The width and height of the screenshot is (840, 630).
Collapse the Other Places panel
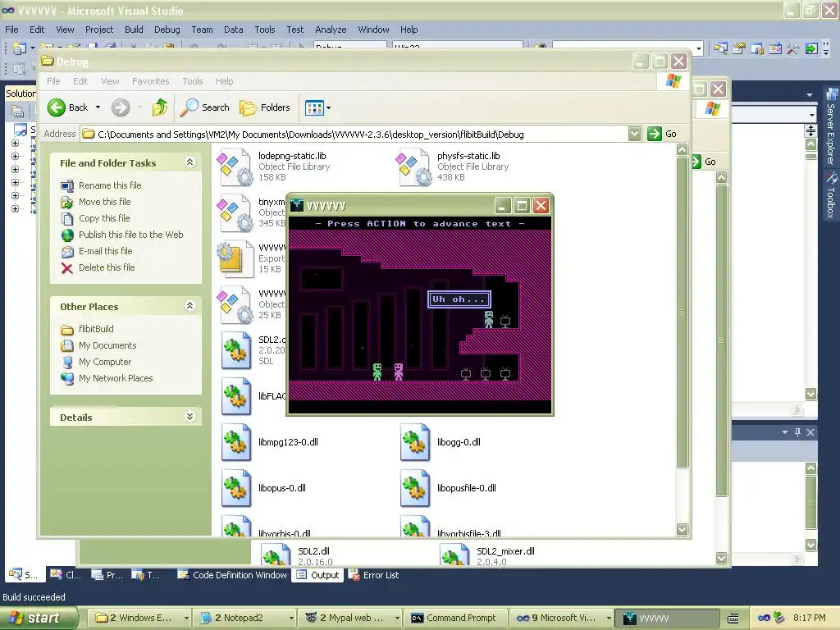click(189, 305)
